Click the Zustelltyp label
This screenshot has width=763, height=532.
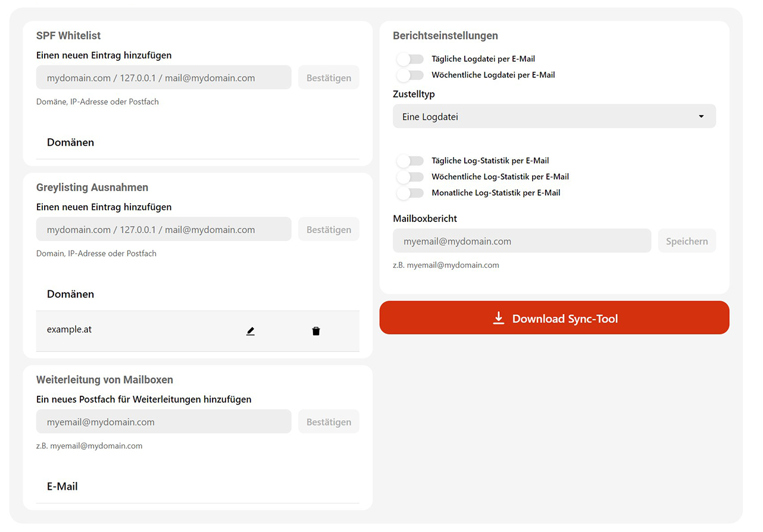tap(414, 94)
